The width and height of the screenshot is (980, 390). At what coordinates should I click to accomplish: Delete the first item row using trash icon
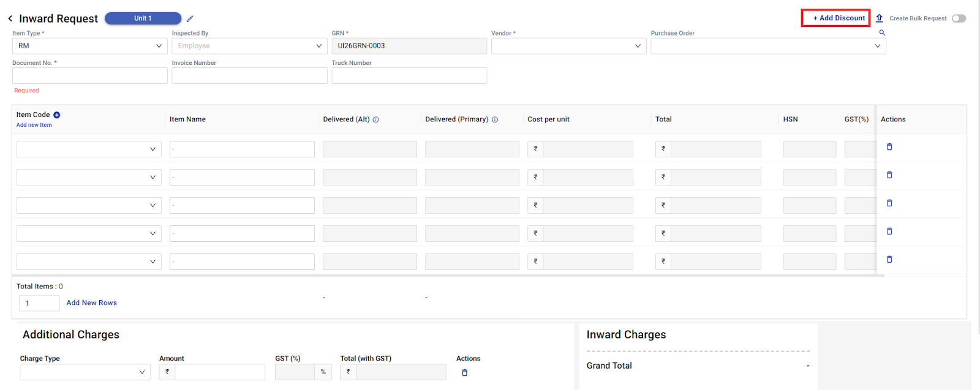coord(889,147)
